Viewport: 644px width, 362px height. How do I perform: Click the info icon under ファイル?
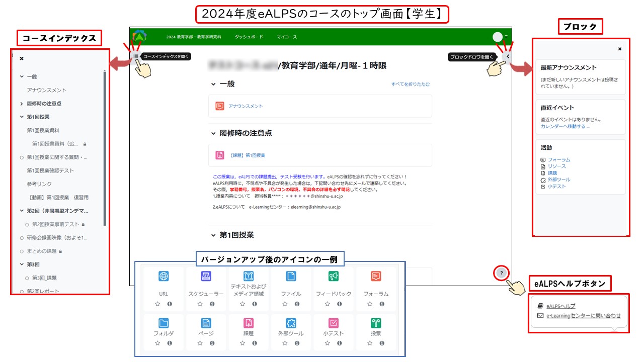coord(297,304)
